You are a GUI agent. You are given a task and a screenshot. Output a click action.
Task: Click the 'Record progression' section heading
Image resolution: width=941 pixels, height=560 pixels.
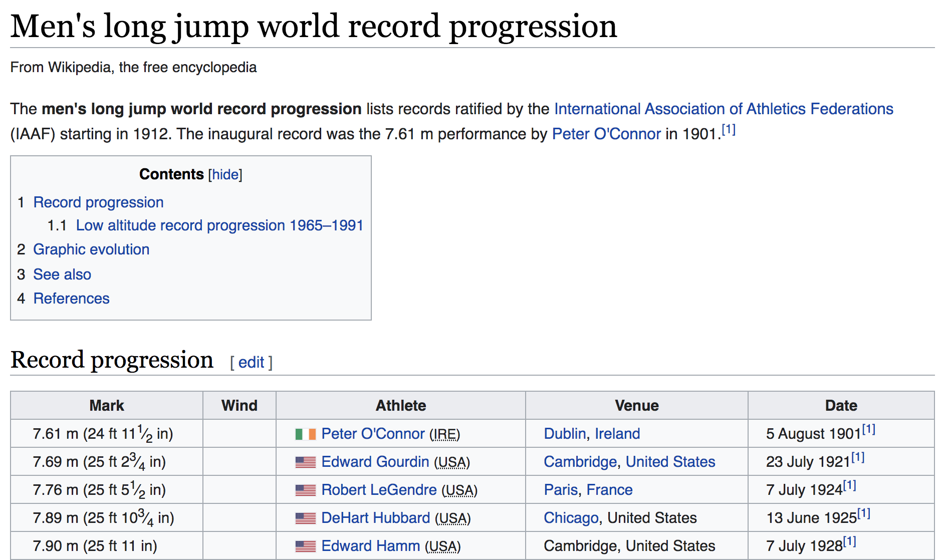(x=112, y=360)
